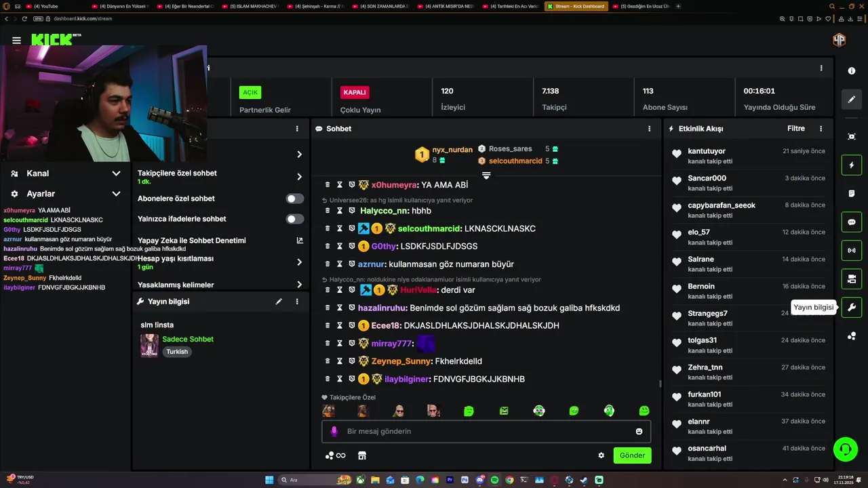Open Takipçilere özel sohbet settings arrow
This screenshot has width=868, height=488.
(x=300, y=177)
